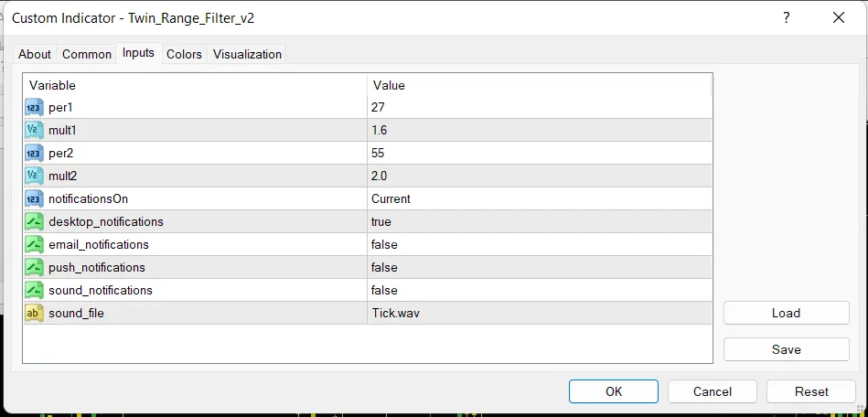This screenshot has width=868, height=417.
Task: Select the desktop_notifications true value
Action: point(539,221)
